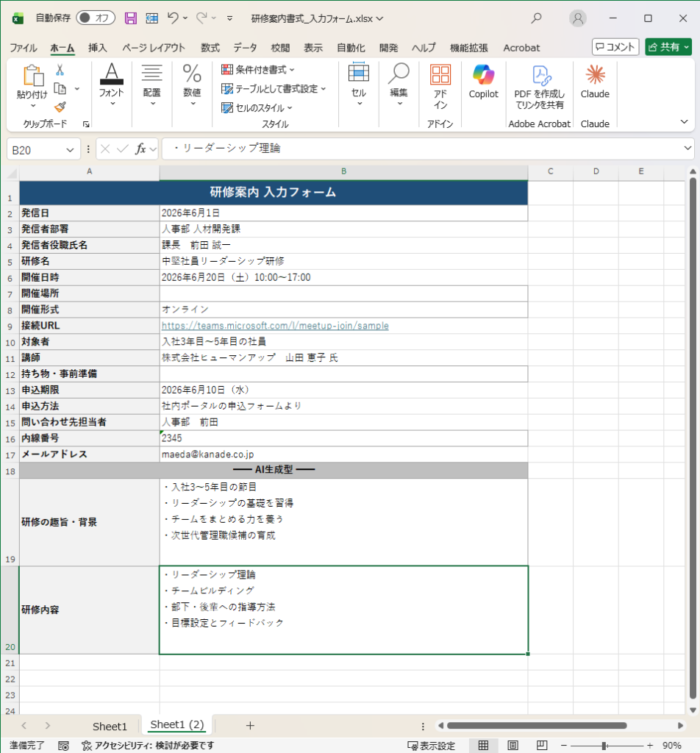This screenshot has width=700, height=753.
Task: Switch to Page Break Preview
Action: click(542, 746)
